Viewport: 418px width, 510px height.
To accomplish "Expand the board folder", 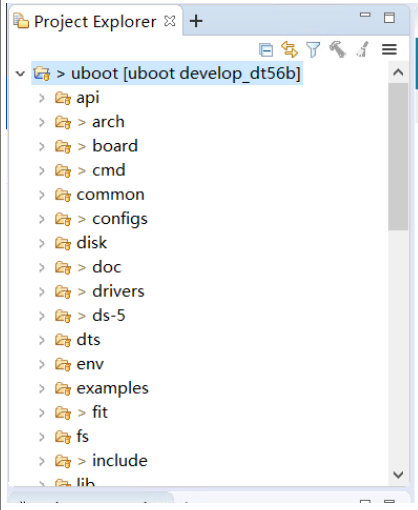I will [x=42, y=146].
